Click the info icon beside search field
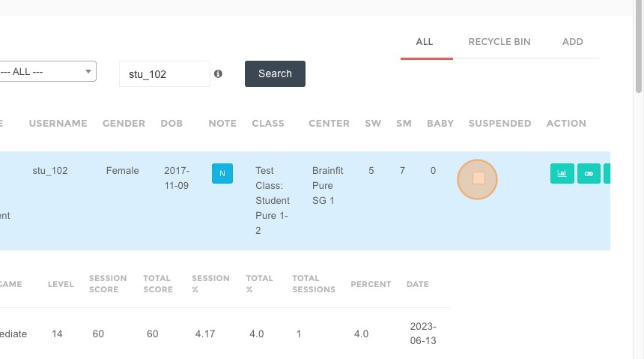Screen dimensions: 644x359 [218, 73]
